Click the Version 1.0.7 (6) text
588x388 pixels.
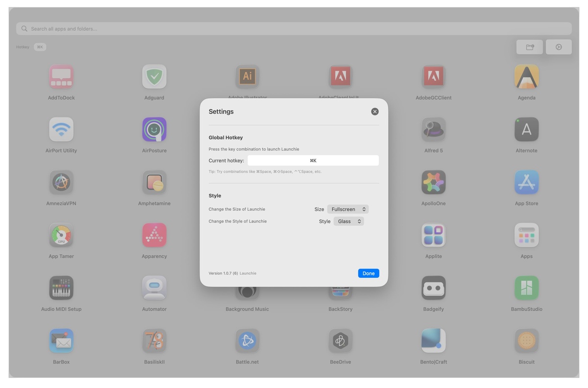[223, 273]
